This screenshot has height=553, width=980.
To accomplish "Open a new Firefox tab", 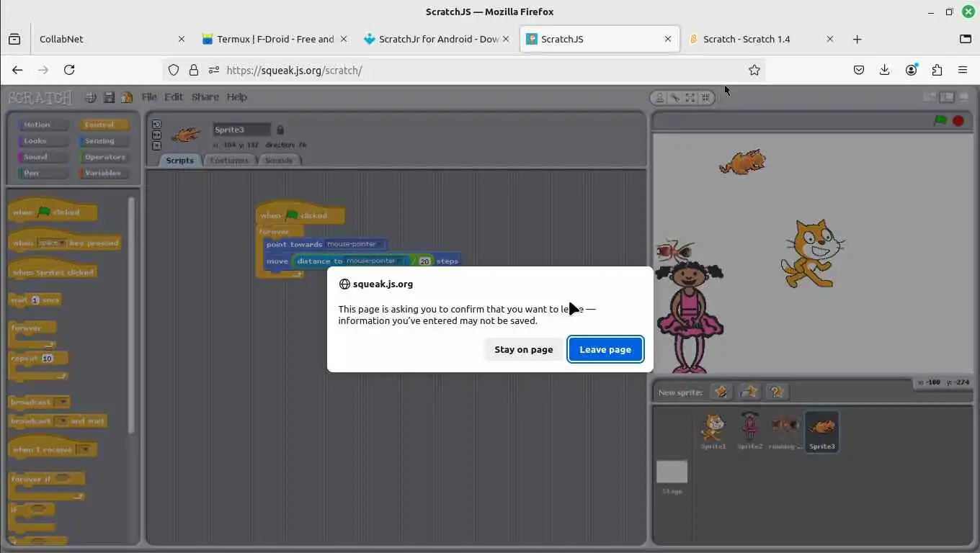I will tap(857, 39).
